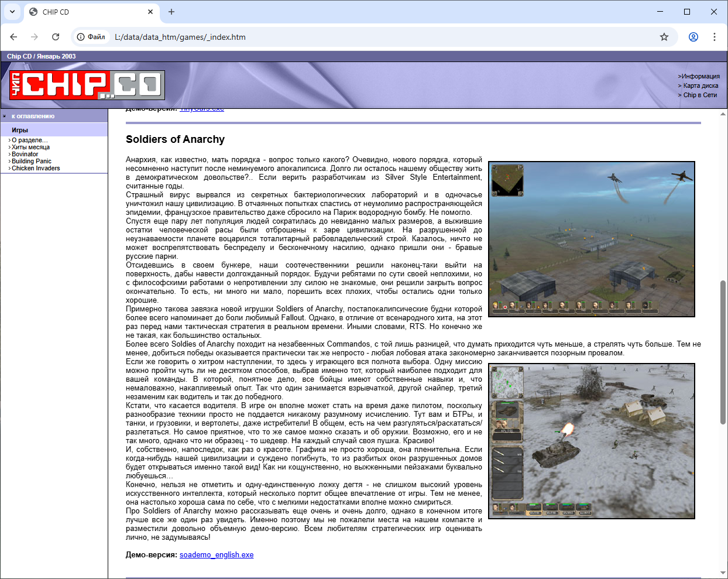The width and height of the screenshot is (728, 579).
Task: Open the О разделе… sidebar item
Action: click(x=30, y=140)
